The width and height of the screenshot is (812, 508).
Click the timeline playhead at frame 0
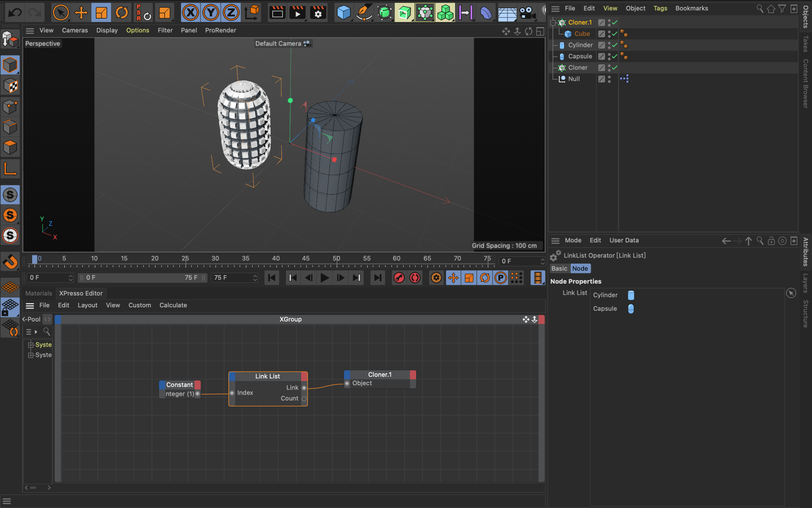pos(35,259)
